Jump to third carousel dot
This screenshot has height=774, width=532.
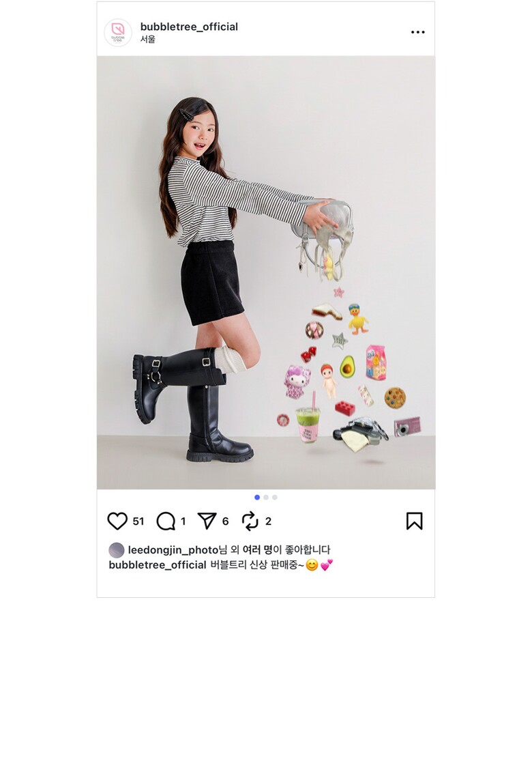point(275,497)
